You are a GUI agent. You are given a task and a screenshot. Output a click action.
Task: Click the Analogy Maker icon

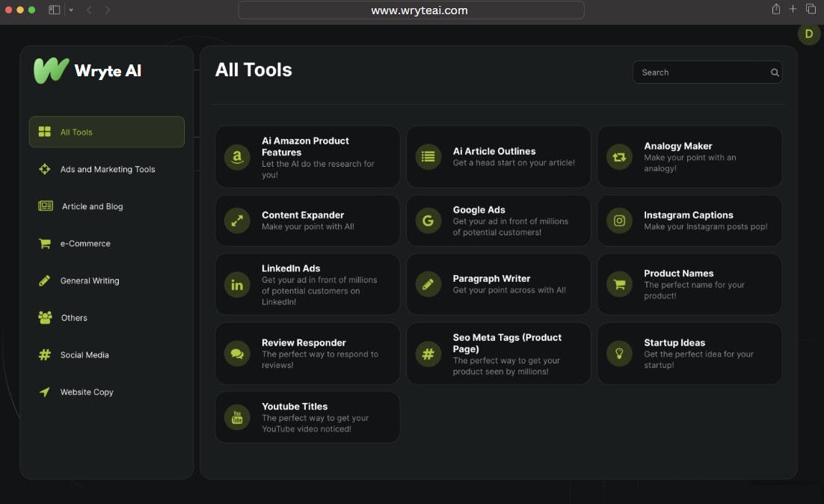(x=619, y=157)
